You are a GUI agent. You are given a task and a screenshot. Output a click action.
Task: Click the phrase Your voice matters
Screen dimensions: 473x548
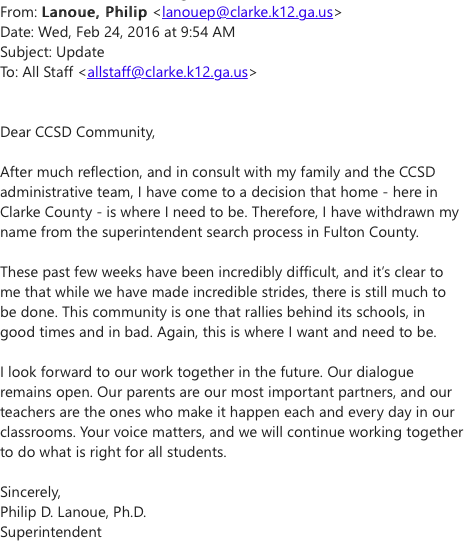(x=142, y=432)
